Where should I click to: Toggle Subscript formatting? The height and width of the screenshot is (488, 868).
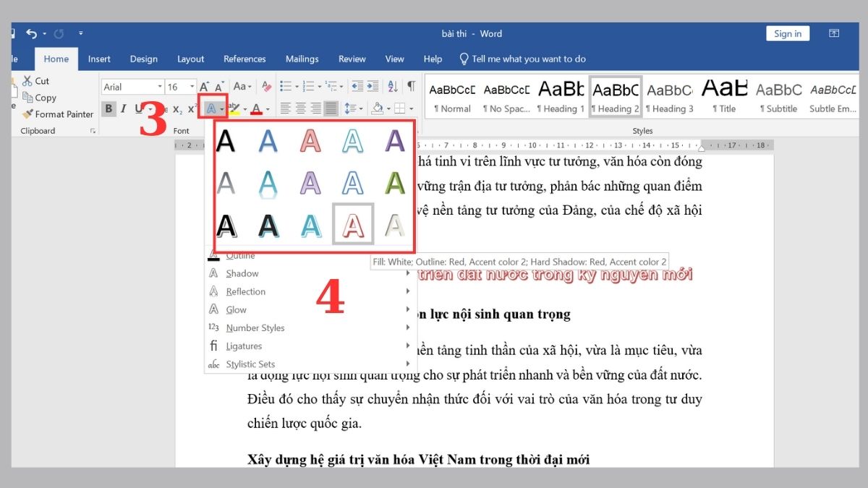pyautogui.click(x=176, y=109)
